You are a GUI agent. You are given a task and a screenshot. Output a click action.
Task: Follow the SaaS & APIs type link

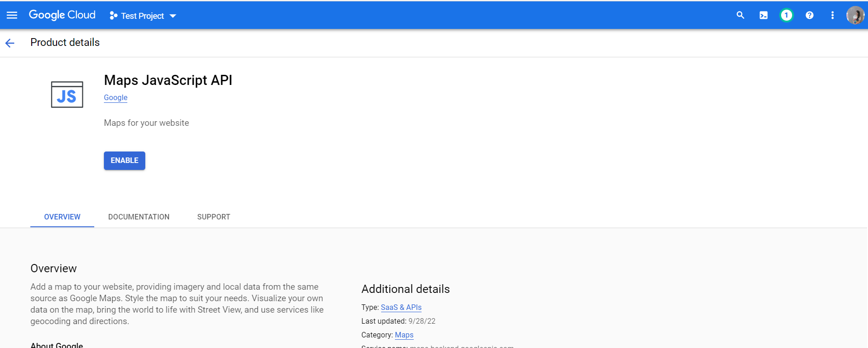[401, 307]
